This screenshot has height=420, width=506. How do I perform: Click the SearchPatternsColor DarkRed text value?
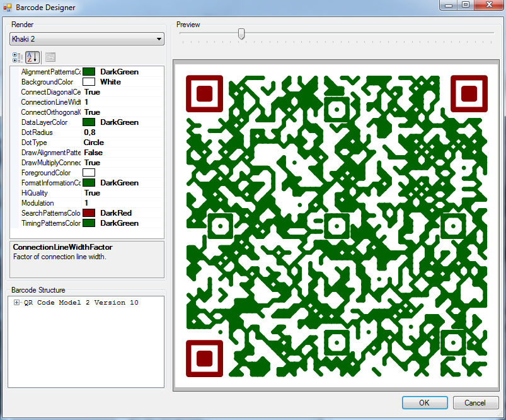click(x=116, y=213)
